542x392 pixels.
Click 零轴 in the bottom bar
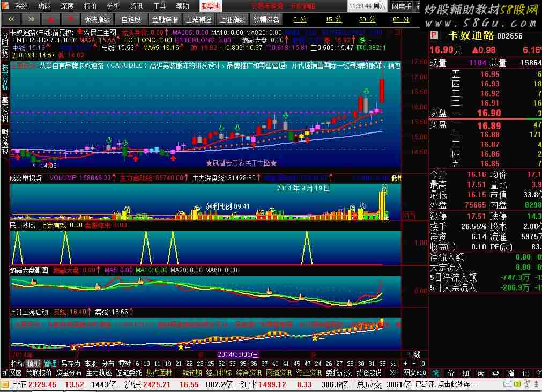tap(125, 364)
